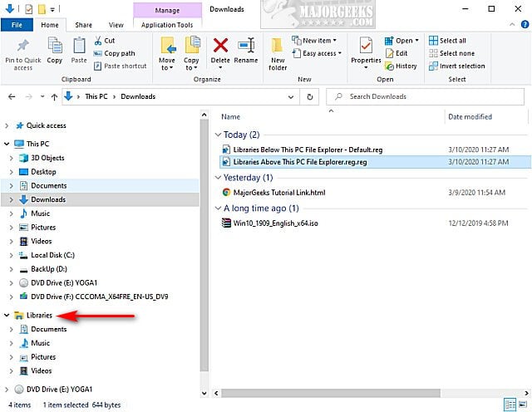Open the Move to dropdown

click(166, 64)
